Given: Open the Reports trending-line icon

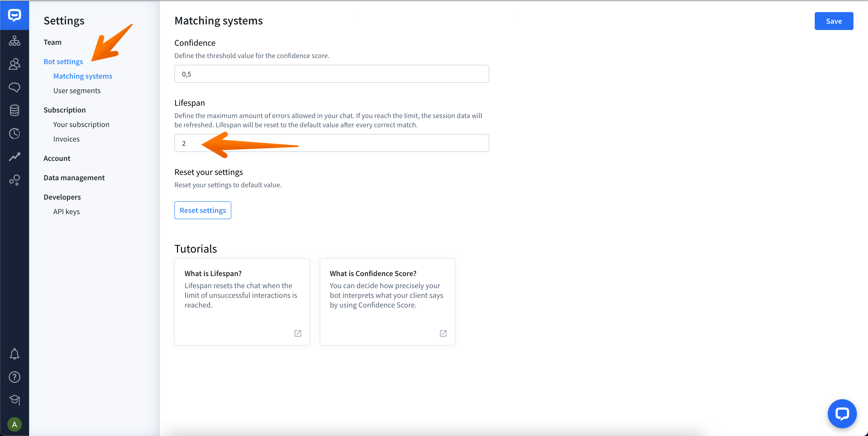Looking at the screenshot, I should (15, 157).
